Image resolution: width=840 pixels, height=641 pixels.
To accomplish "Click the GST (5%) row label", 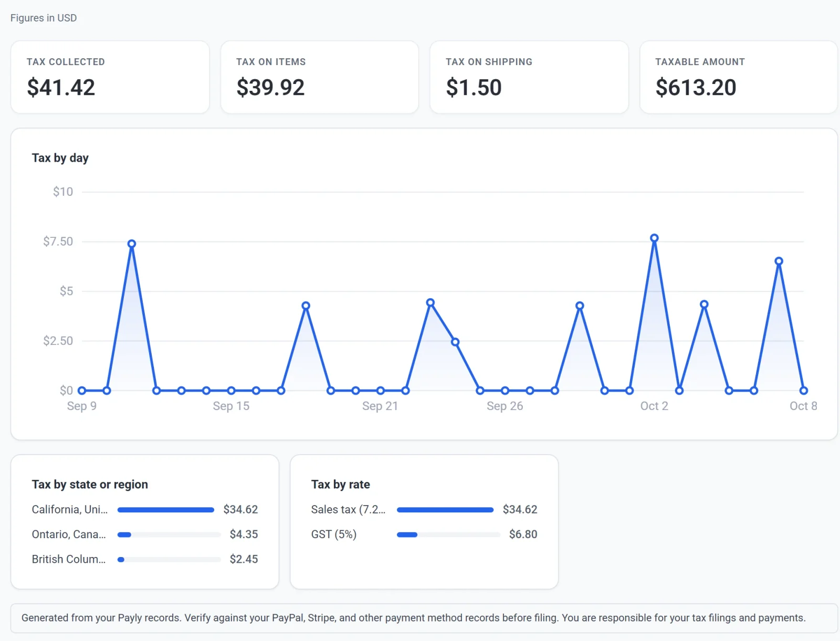I will tap(334, 534).
